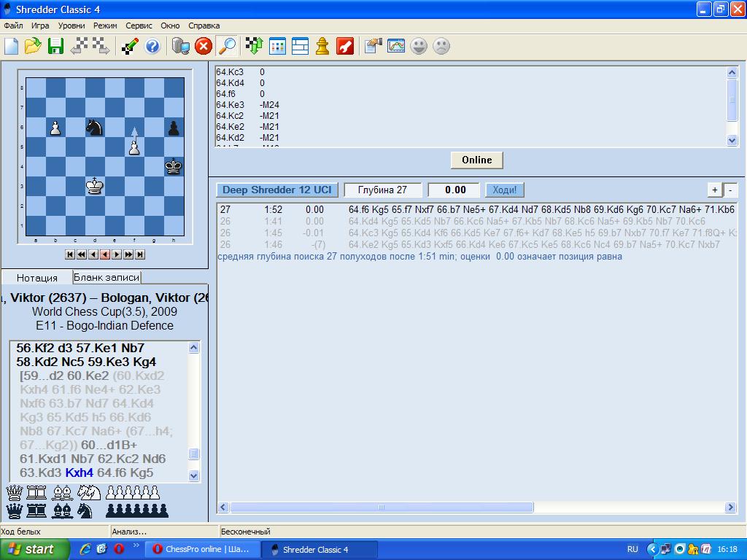Image resolution: width=747 pixels, height=560 pixels.
Task: Click the Windows start button
Action: (x=34, y=549)
